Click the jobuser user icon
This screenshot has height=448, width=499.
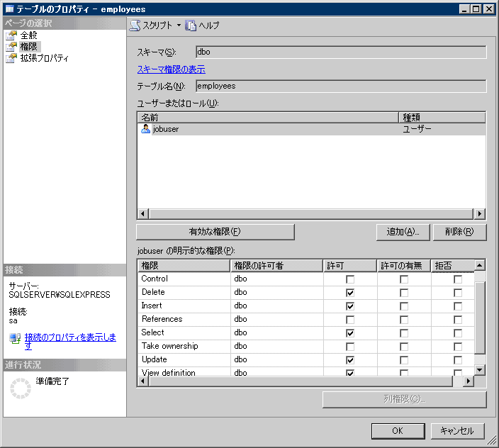point(146,129)
